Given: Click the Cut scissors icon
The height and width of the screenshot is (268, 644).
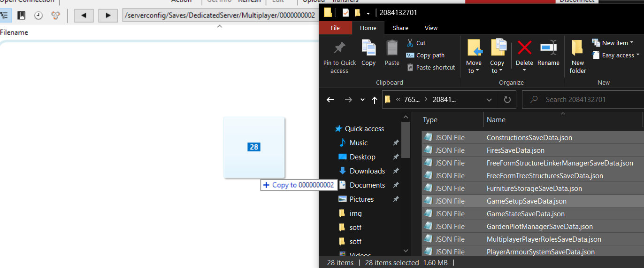Looking at the screenshot, I should point(410,43).
